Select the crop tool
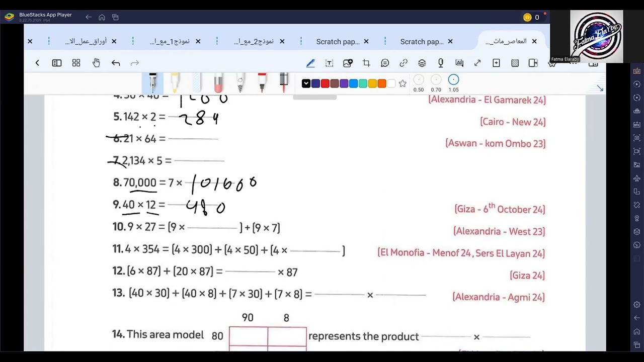This screenshot has height=362, width=644. pyautogui.click(x=366, y=63)
